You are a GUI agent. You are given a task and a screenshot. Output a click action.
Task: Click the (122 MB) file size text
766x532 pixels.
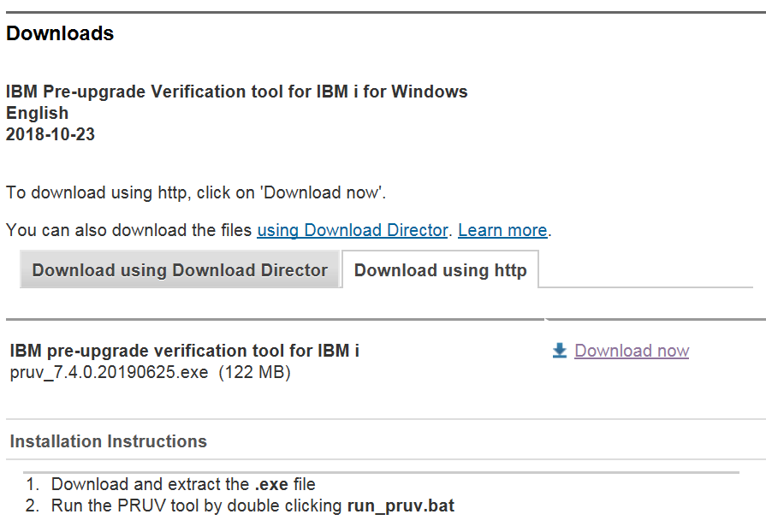click(x=254, y=372)
